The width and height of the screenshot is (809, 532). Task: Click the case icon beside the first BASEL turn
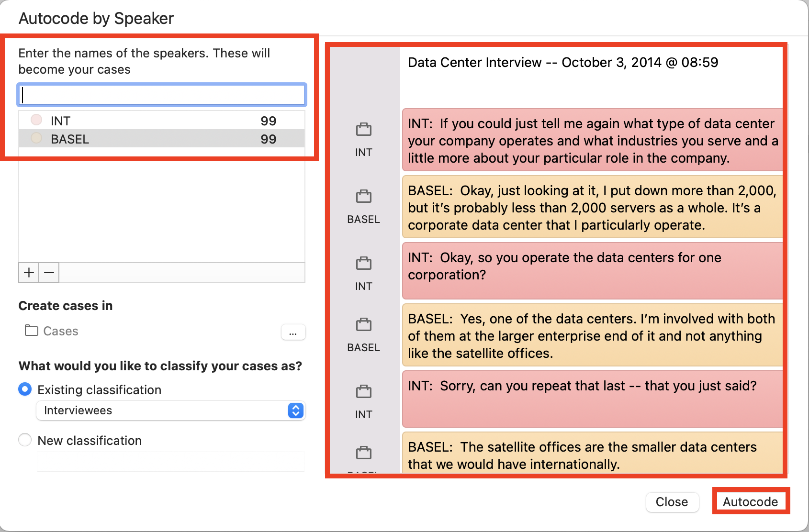[364, 196]
